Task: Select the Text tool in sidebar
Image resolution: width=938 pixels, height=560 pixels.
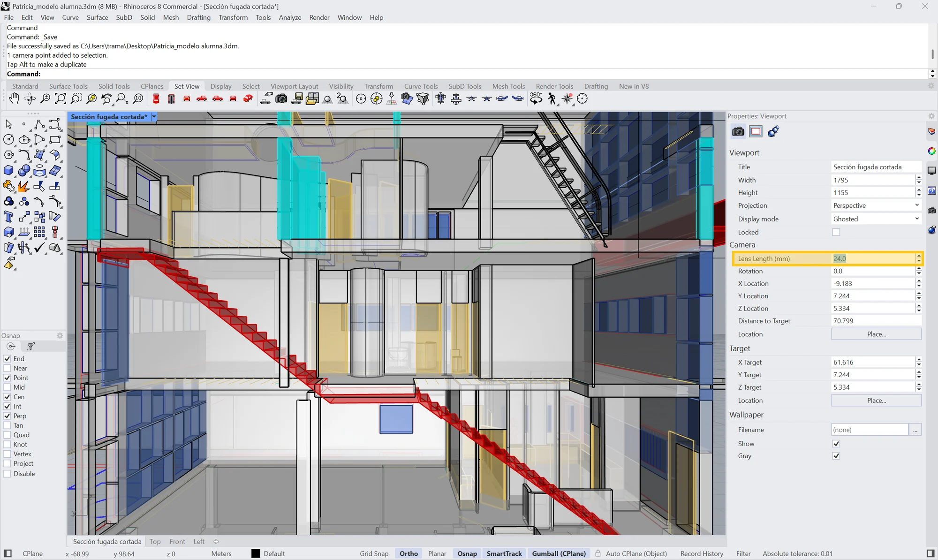Action: click(x=8, y=217)
